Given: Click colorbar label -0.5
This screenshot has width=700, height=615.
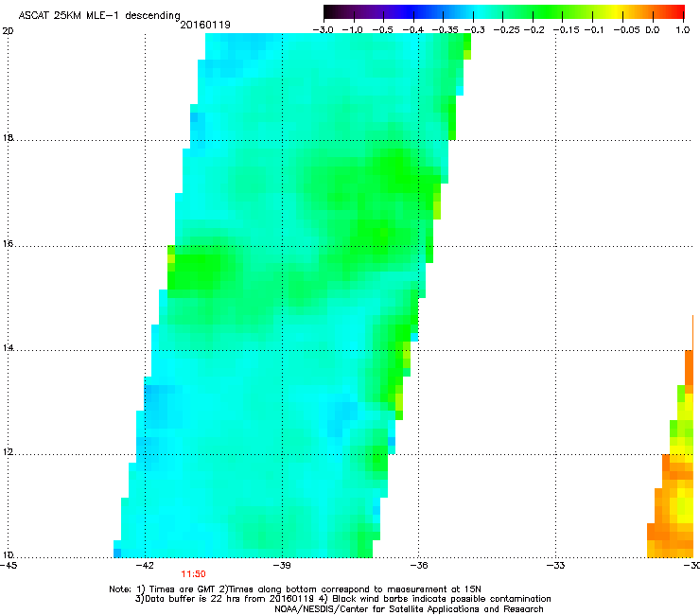Looking at the screenshot, I should point(383,30).
